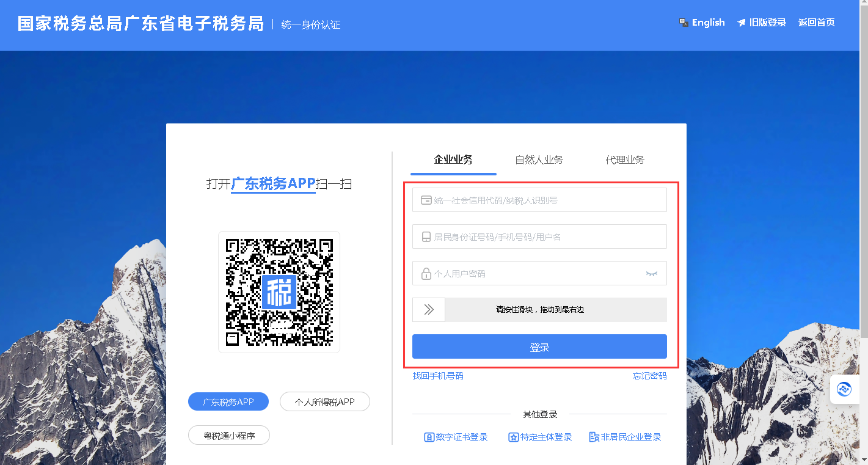Select the 粤税通小程序 QR option
This screenshot has width=868, height=465.
pos(228,435)
